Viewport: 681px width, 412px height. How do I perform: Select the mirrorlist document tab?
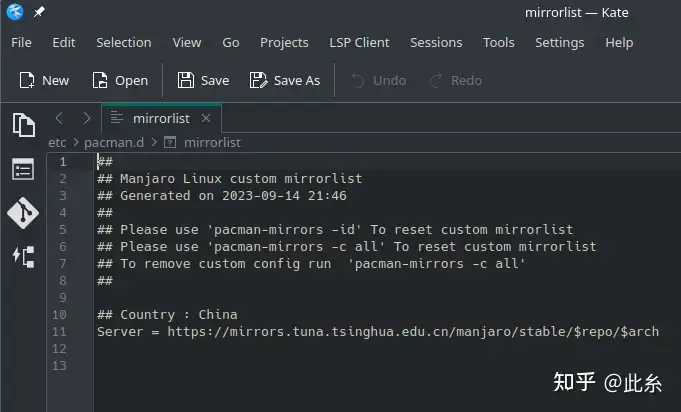[x=160, y=118]
